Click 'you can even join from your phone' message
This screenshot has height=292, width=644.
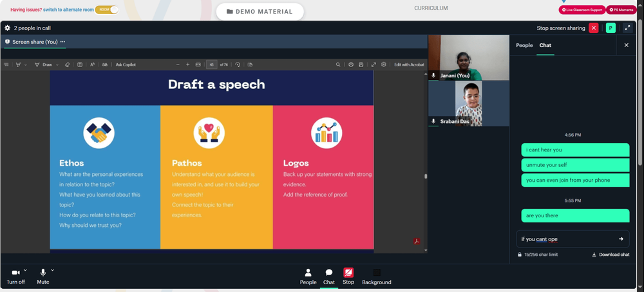coord(575,180)
